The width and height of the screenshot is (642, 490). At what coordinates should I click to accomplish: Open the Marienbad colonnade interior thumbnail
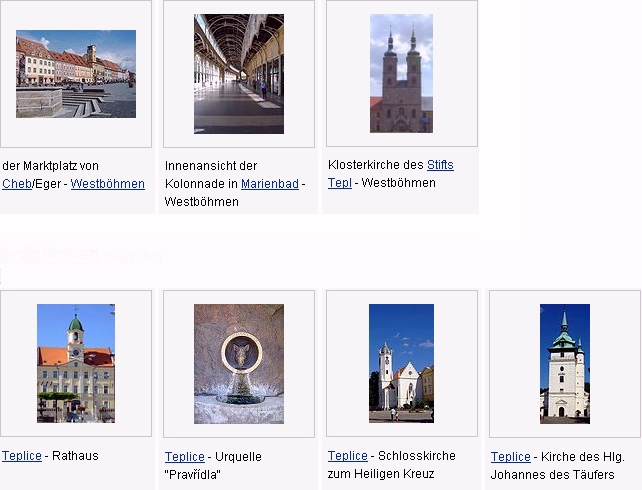click(239, 74)
